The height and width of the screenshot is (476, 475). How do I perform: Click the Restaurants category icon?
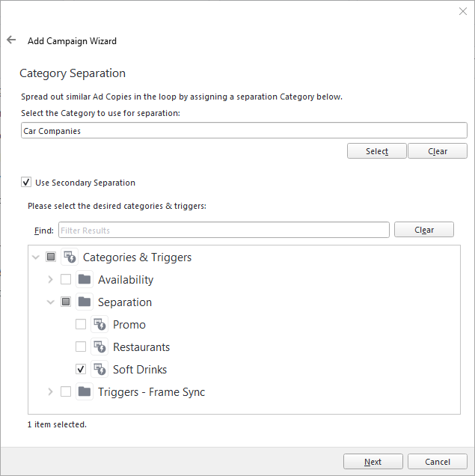[x=99, y=347]
